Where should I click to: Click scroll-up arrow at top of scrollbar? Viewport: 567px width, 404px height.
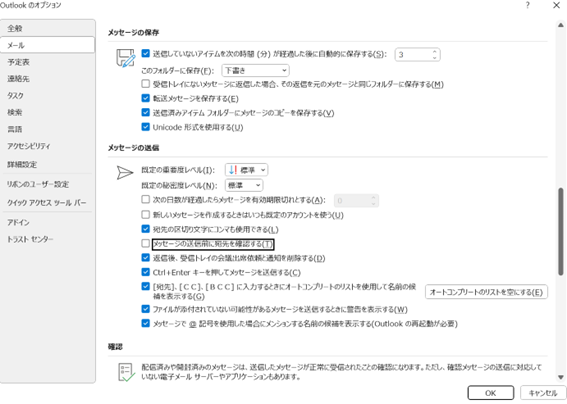point(560,25)
